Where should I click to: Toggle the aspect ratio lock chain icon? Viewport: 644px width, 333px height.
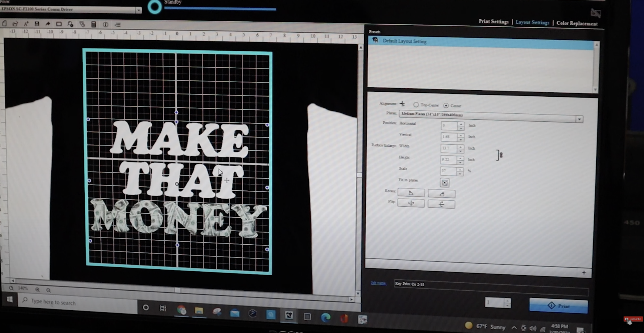pyautogui.click(x=501, y=155)
